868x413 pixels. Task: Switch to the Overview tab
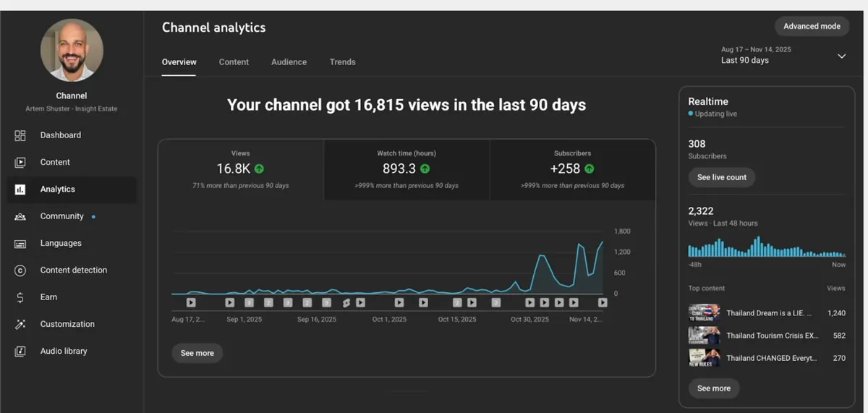pos(179,62)
